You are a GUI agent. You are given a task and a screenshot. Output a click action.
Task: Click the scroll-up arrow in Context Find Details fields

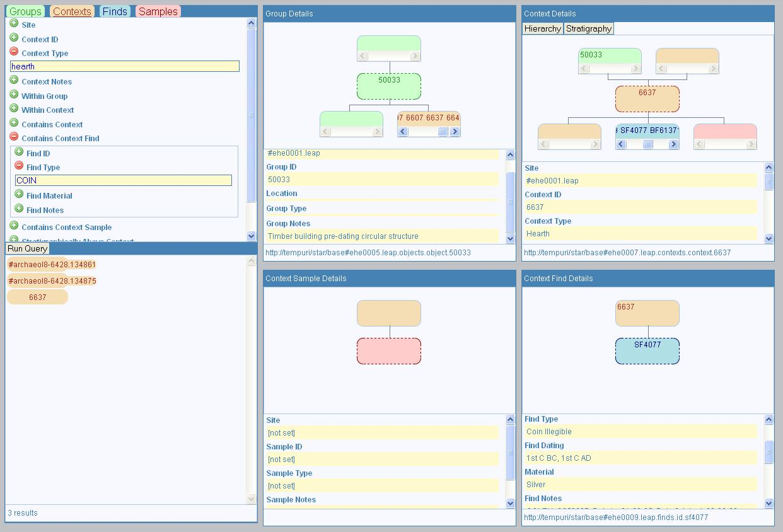[768, 419]
